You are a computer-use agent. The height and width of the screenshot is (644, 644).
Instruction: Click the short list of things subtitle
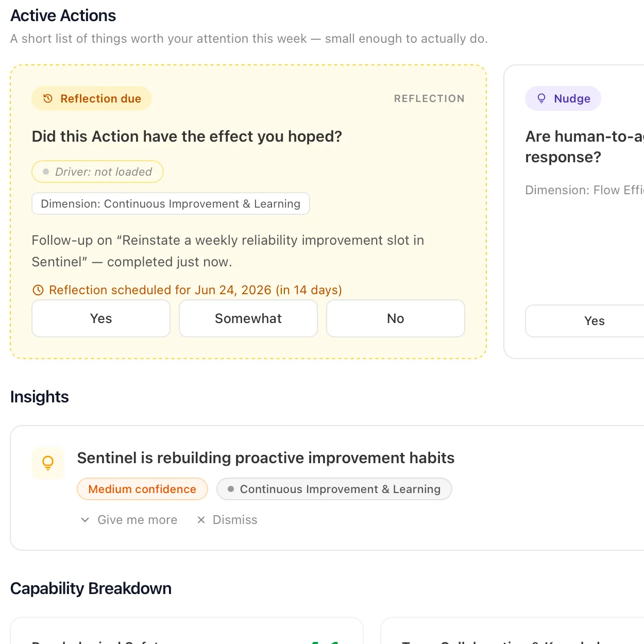tap(249, 39)
